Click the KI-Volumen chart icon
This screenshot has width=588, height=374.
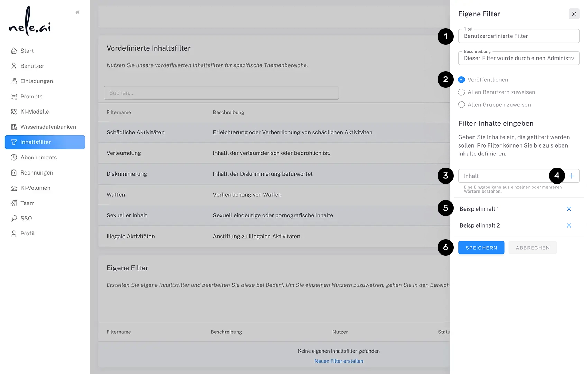14,188
